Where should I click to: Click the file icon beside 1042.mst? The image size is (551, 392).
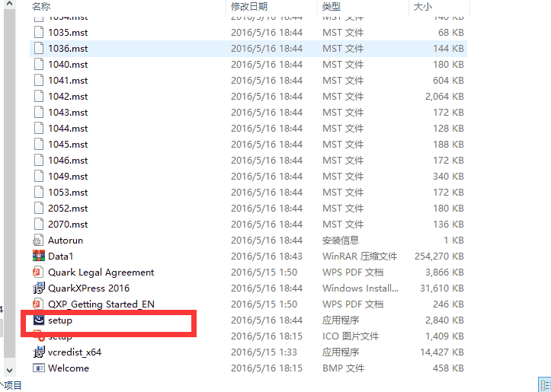39,96
